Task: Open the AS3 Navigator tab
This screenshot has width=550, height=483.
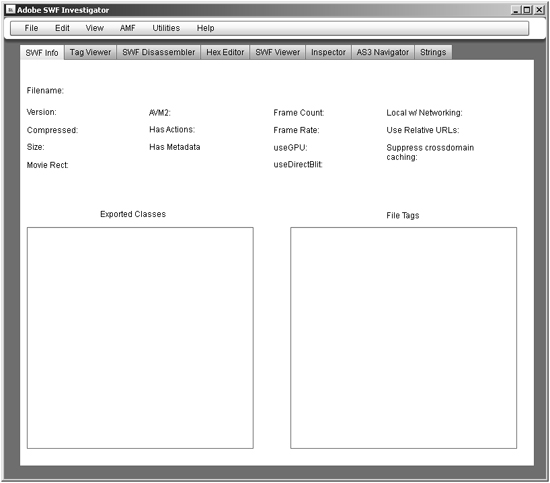Action: tap(383, 52)
